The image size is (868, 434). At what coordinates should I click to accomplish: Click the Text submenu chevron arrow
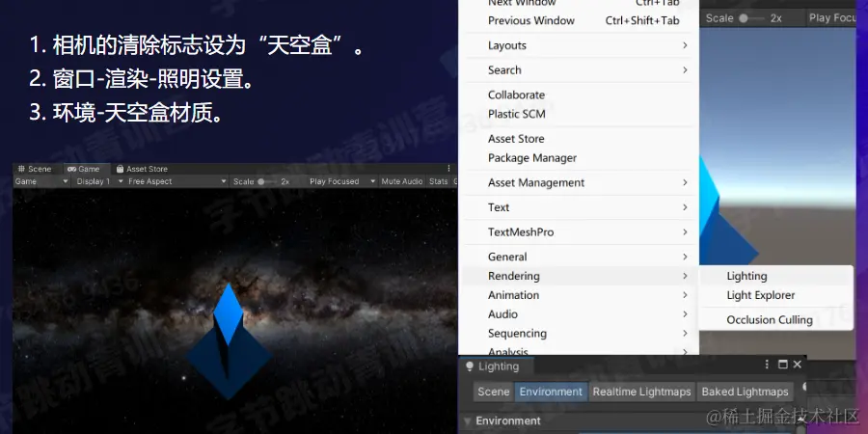[x=685, y=207]
